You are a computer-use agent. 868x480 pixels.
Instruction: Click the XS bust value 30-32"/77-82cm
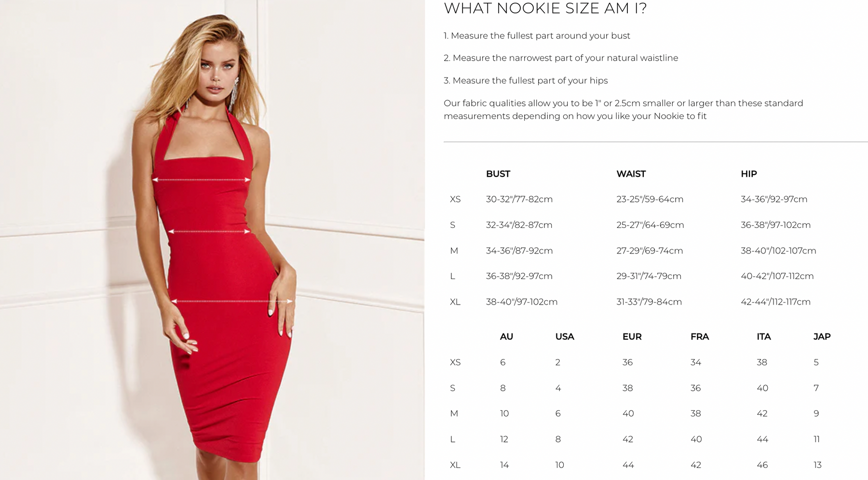(519, 199)
